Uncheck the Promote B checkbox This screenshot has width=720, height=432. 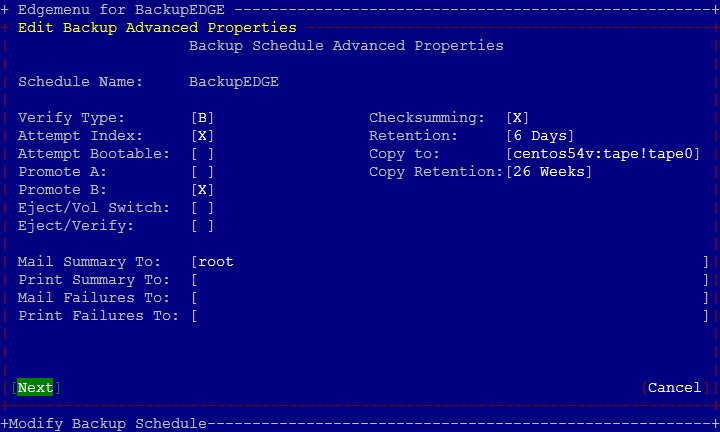202,190
